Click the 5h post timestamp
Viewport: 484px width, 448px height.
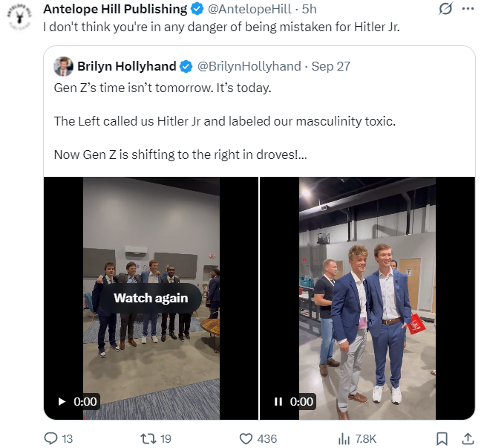click(x=309, y=10)
